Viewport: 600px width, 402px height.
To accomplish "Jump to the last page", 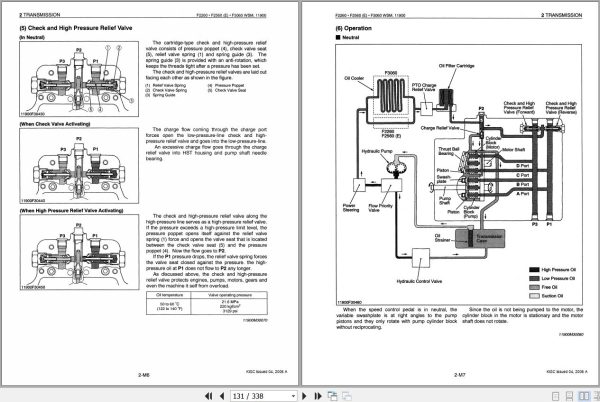I will 318,396.
